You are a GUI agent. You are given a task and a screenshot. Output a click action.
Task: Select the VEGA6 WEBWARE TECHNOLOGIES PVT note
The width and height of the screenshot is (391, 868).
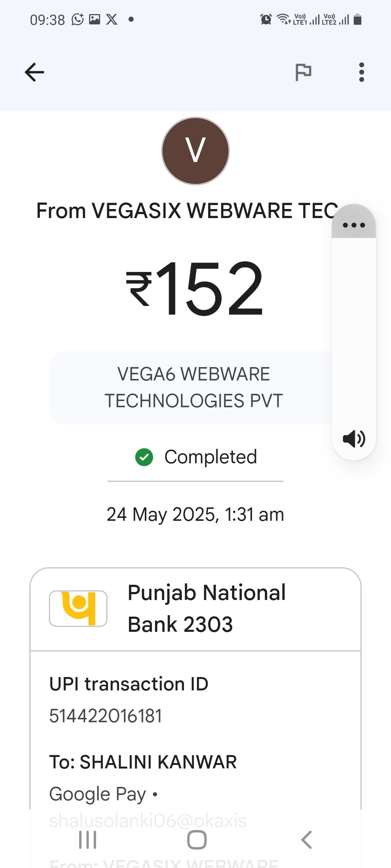pos(194,387)
